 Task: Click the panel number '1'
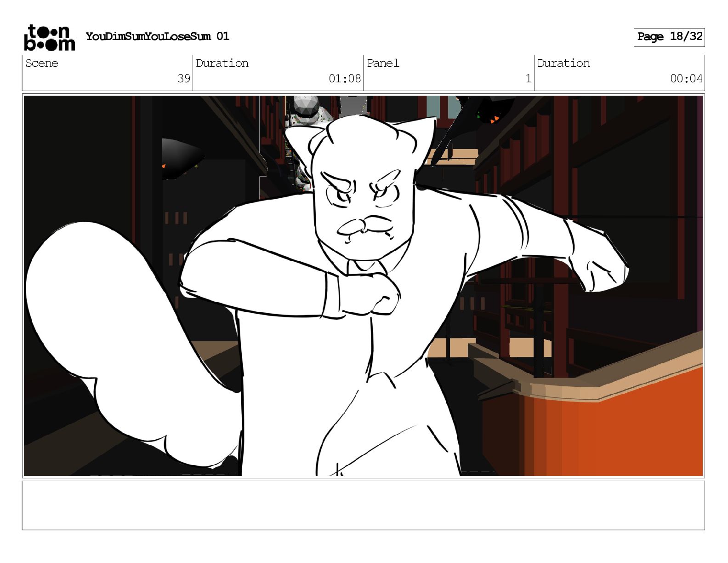pos(529,79)
